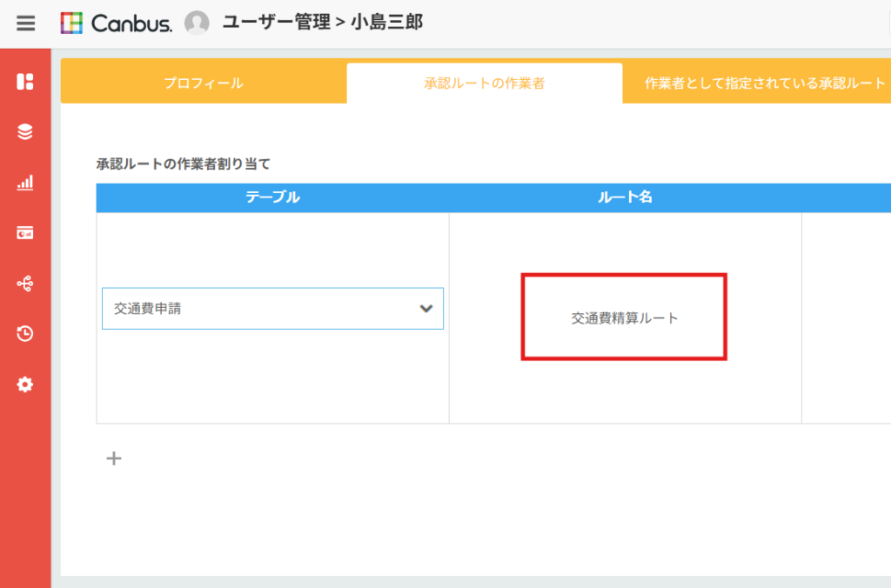
Task: Click the 交通費精算ルート route name
Action: tap(624, 318)
